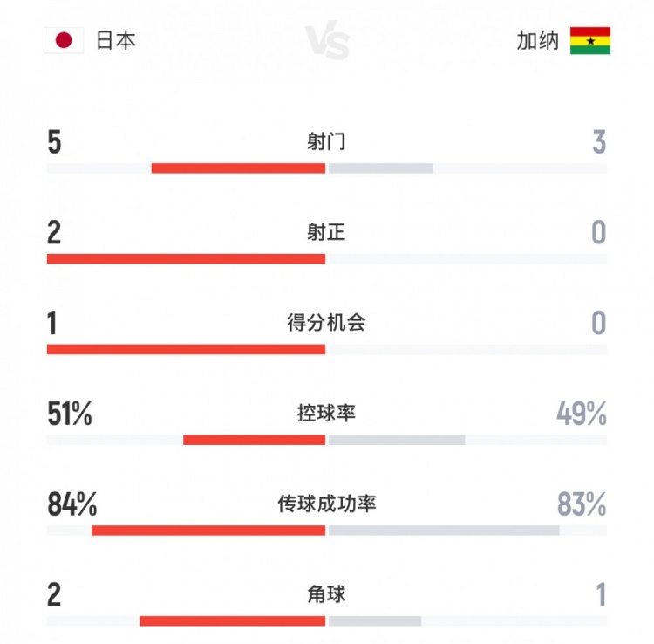
Task: Click Ghana's gray 角球 bar
Action: 374,621
